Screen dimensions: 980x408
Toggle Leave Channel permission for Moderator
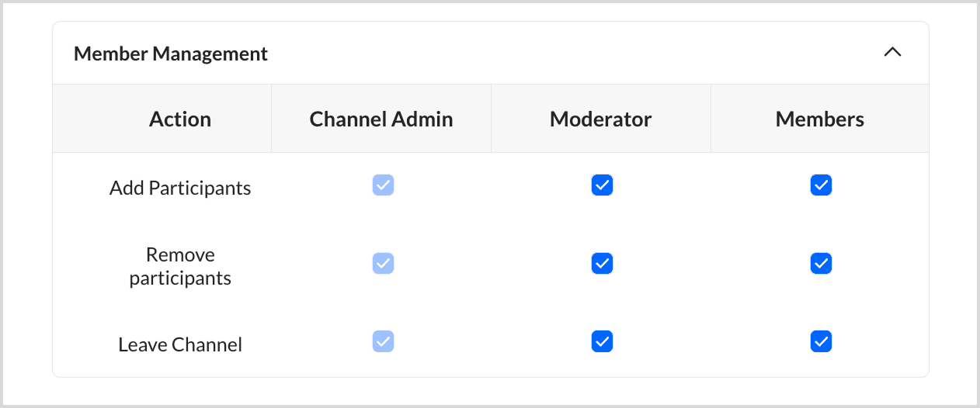tap(602, 341)
